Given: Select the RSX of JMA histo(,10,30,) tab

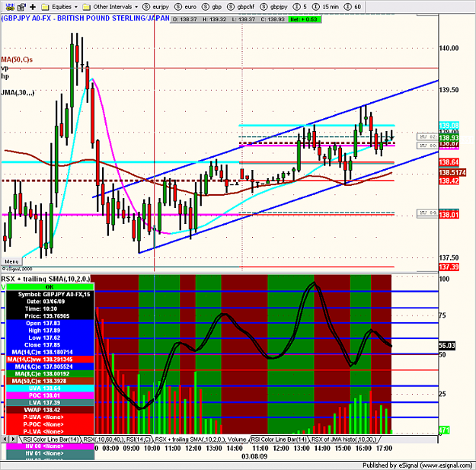Looking at the screenshot, I should [x=343, y=440].
